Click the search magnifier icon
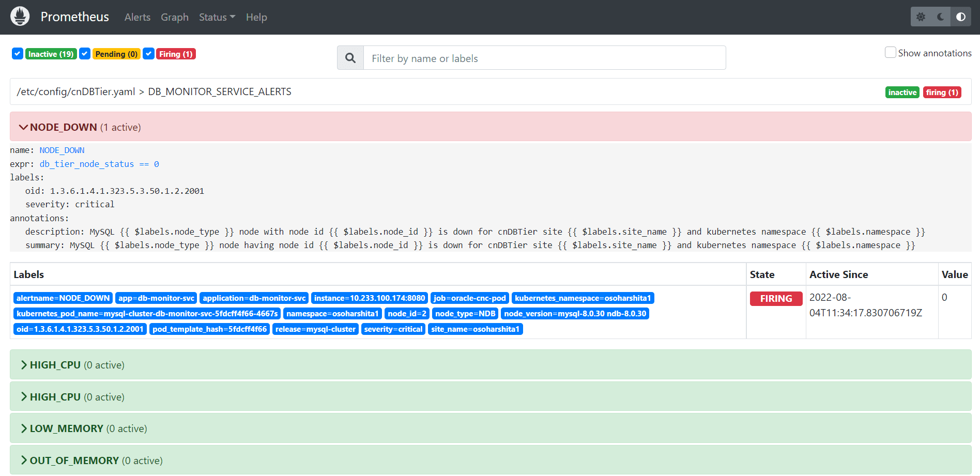The width and height of the screenshot is (980, 476). (350, 57)
